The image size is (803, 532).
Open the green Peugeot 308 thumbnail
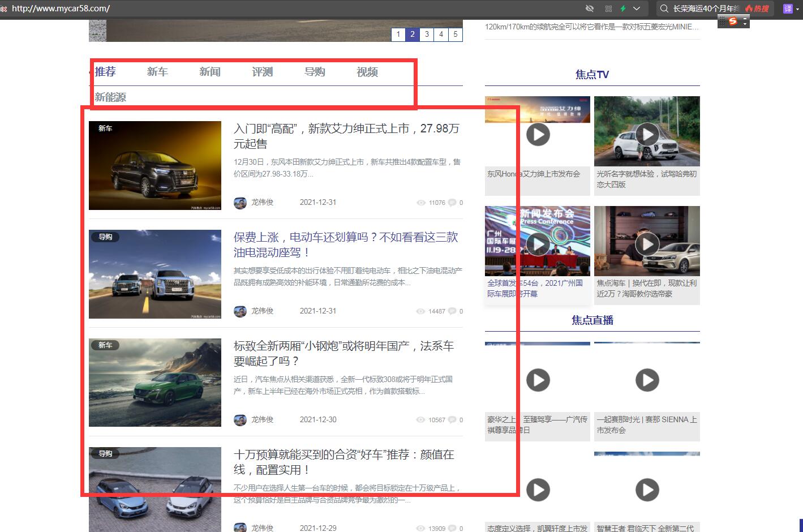(x=155, y=383)
